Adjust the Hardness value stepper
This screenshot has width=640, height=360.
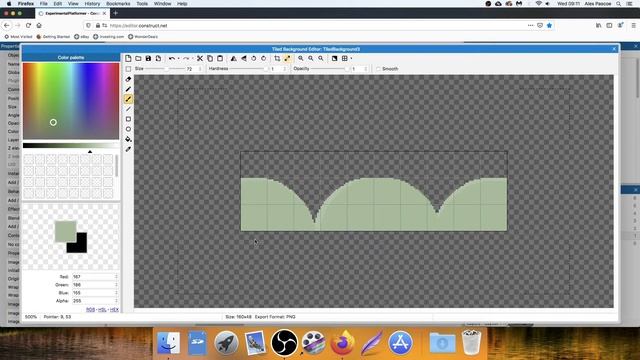coord(284,69)
